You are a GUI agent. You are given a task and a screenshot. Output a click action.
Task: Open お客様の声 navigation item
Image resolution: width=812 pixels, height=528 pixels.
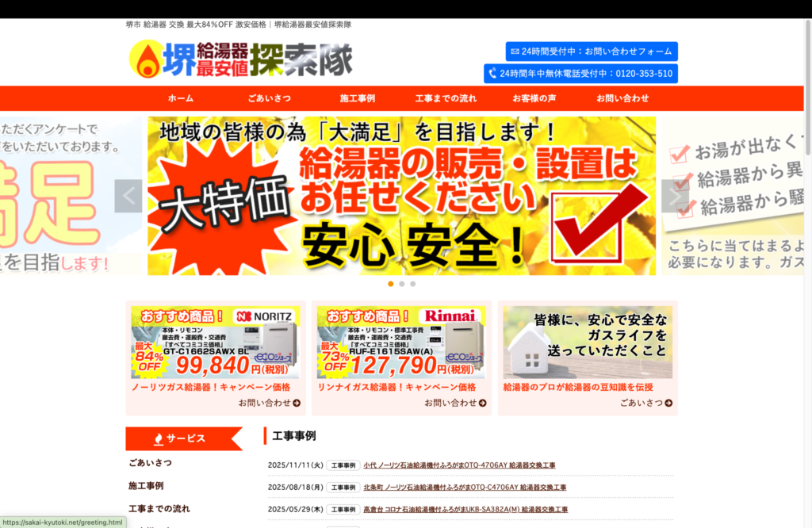(x=534, y=98)
